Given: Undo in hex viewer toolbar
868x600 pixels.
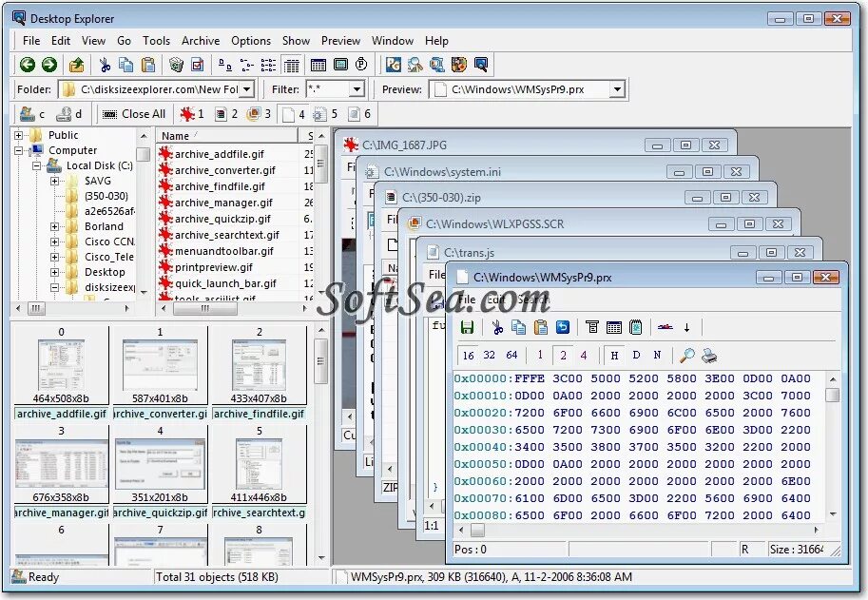Looking at the screenshot, I should point(563,327).
